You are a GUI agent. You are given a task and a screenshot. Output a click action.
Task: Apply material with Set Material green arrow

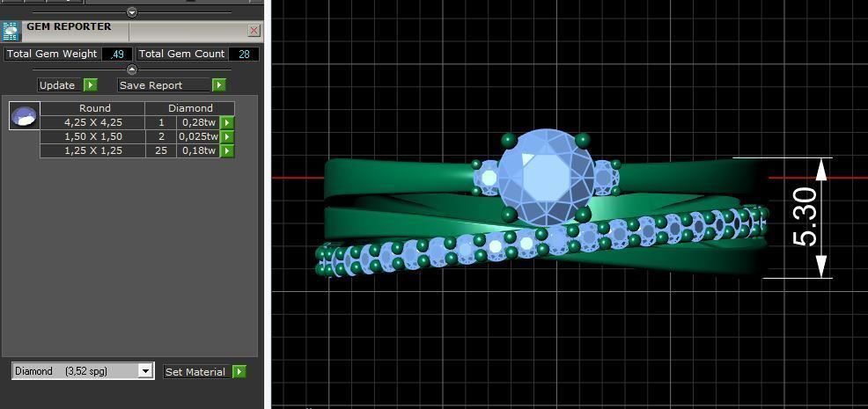(x=239, y=372)
